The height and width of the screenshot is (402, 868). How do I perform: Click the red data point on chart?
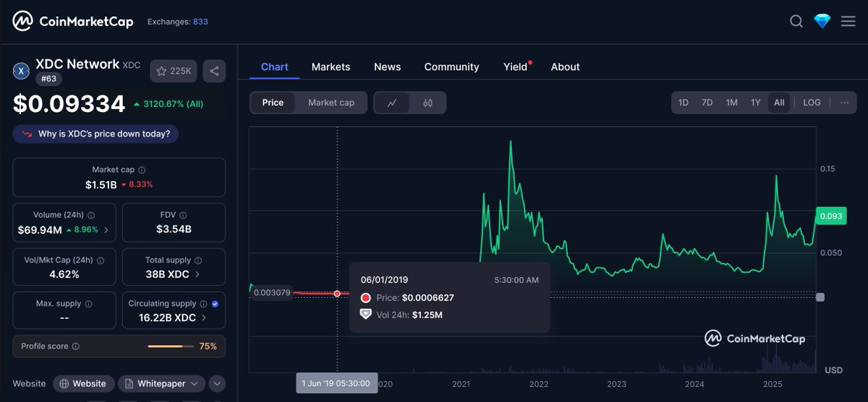pos(338,294)
